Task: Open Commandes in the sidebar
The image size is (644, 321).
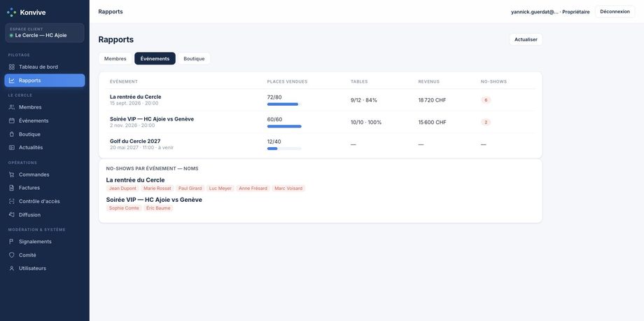Action: 45,175
